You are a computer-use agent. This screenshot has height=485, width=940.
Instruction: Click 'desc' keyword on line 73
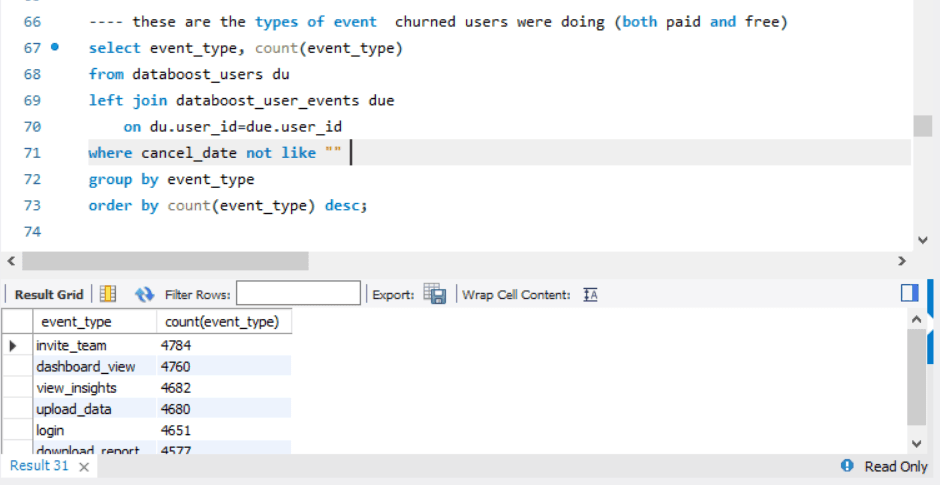(x=342, y=206)
